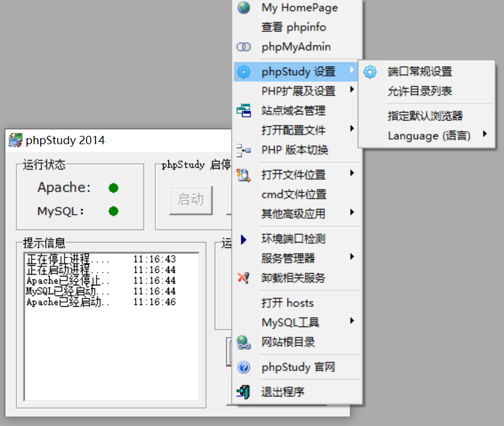Click the globe icon beside My HomePage
This screenshot has height=426, width=504.
pos(244,8)
